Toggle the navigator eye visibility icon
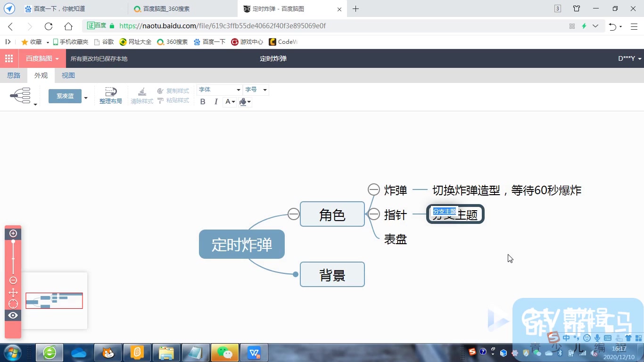This screenshot has width=644, height=362. point(13,315)
